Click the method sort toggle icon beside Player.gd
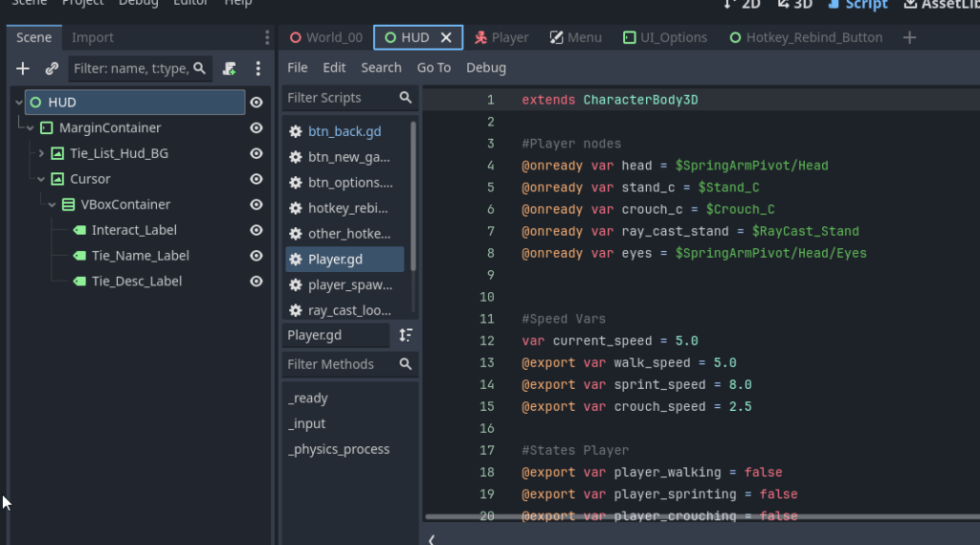The height and width of the screenshot is (545, 980). [406, 335]
